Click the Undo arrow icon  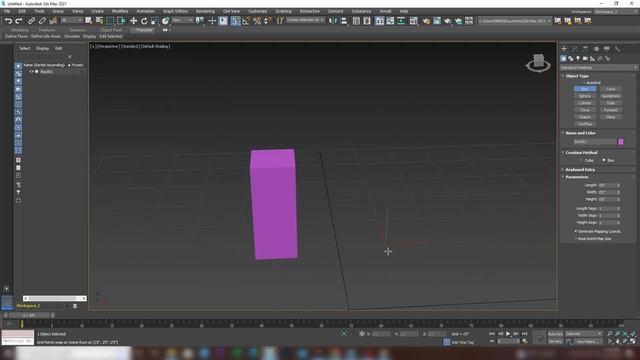pos(8,21)
